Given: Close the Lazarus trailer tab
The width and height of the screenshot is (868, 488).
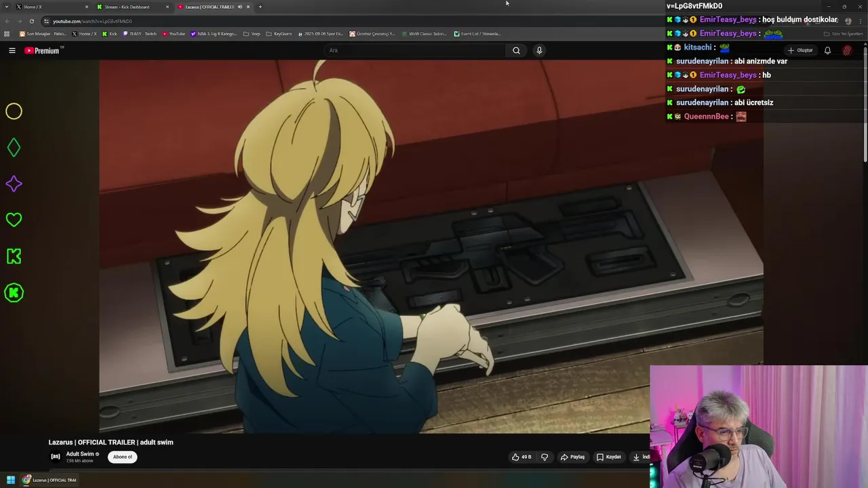Looking at the screenshot, I should pyautogui.click(x=248, y=7).
